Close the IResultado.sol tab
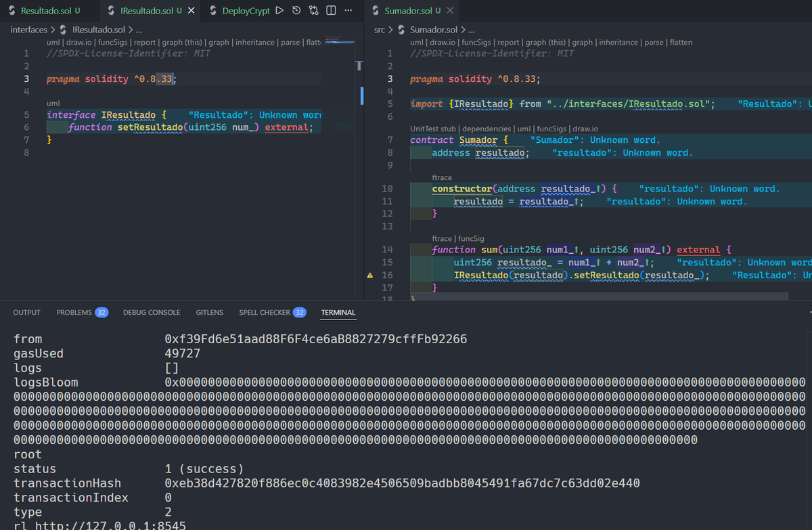Screen dimensions: 812x530 tap(191, 11)
